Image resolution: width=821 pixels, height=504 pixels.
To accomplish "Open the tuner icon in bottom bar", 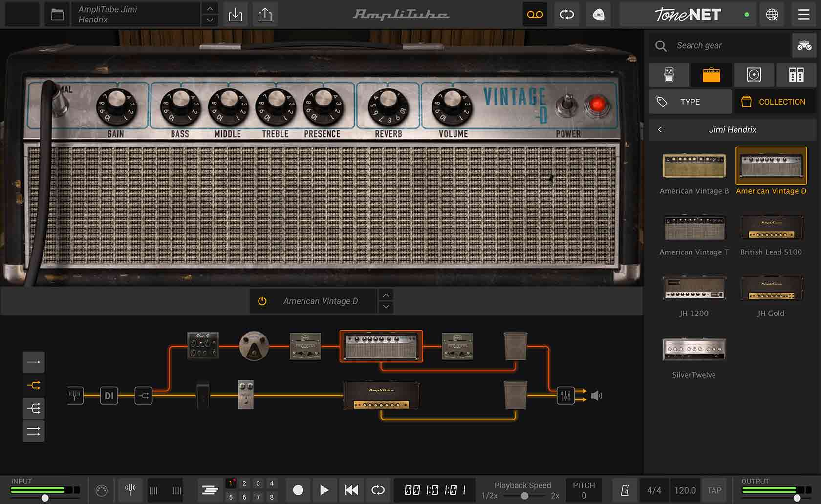I will [x=130, y=490].
